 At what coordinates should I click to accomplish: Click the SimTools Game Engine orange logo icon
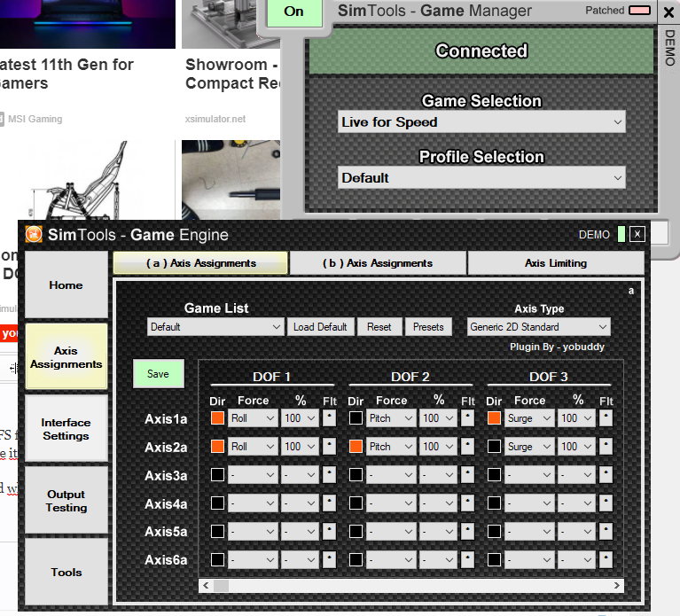tap(34, 235)
